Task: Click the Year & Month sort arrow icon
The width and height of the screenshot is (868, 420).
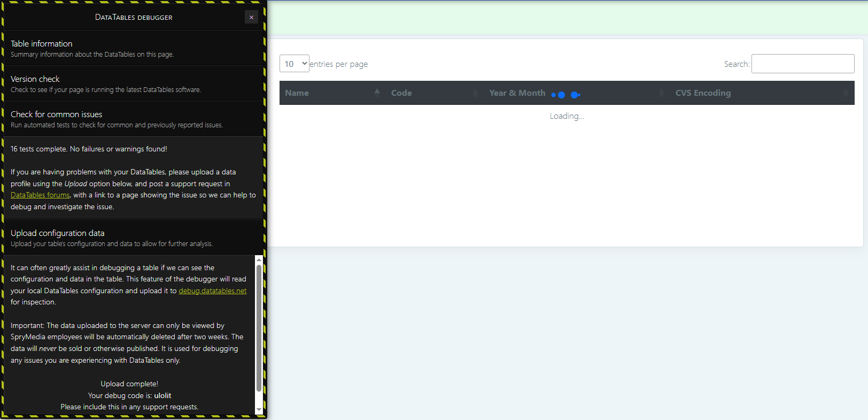Action: click(x=661, y=93)
